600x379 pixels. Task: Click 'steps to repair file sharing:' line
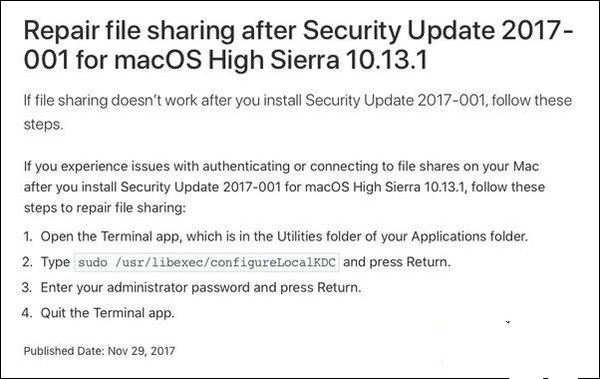coord(104,208)
